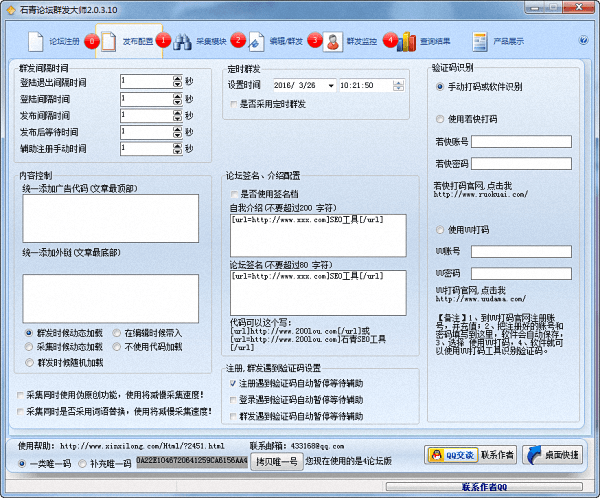Click the 查询结果 bar chart icon
Screen dimensions: 600x498
[407, 42]
